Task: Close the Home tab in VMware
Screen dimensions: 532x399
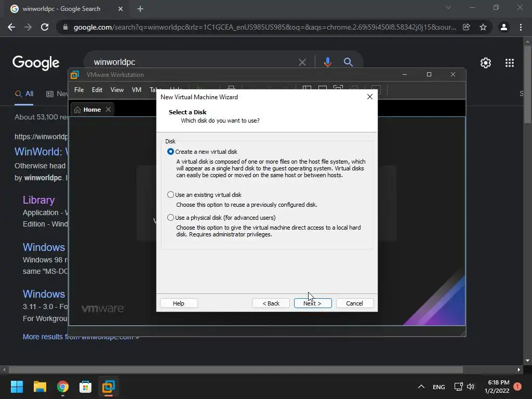Action: tap(108, 110)
